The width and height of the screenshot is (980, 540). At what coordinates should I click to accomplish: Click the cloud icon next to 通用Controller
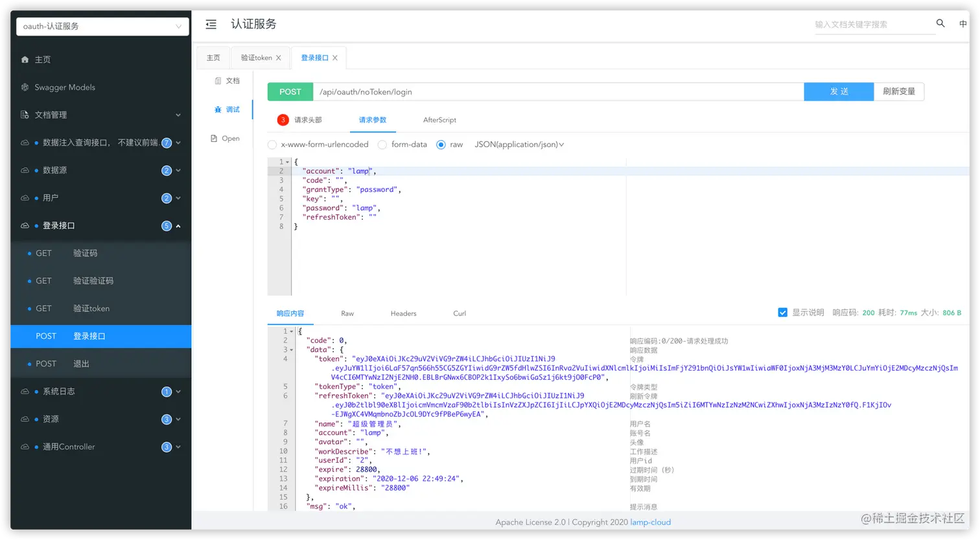pyautogui.click(x=25, y=447)
